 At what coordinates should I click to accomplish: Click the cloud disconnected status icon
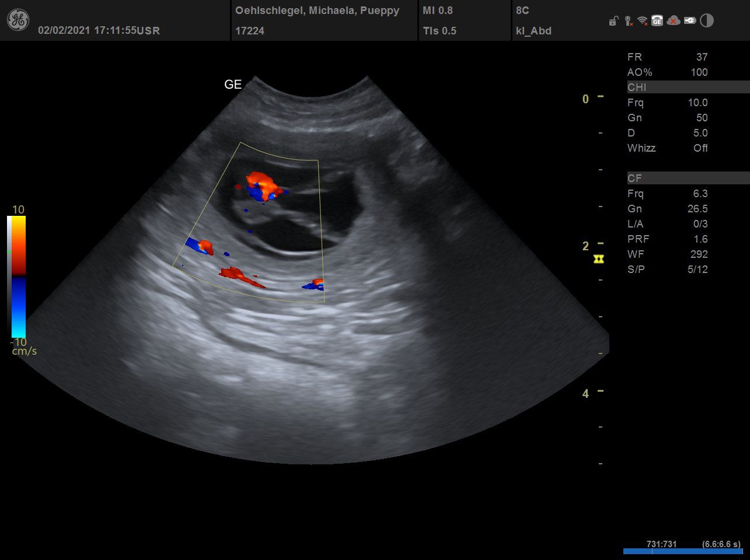click(674, 21)
